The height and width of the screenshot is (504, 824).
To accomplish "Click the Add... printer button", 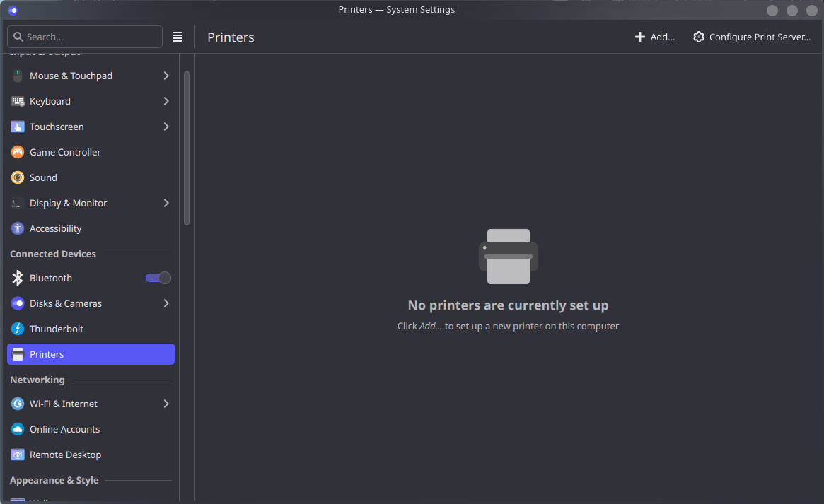I will point(655,37).
